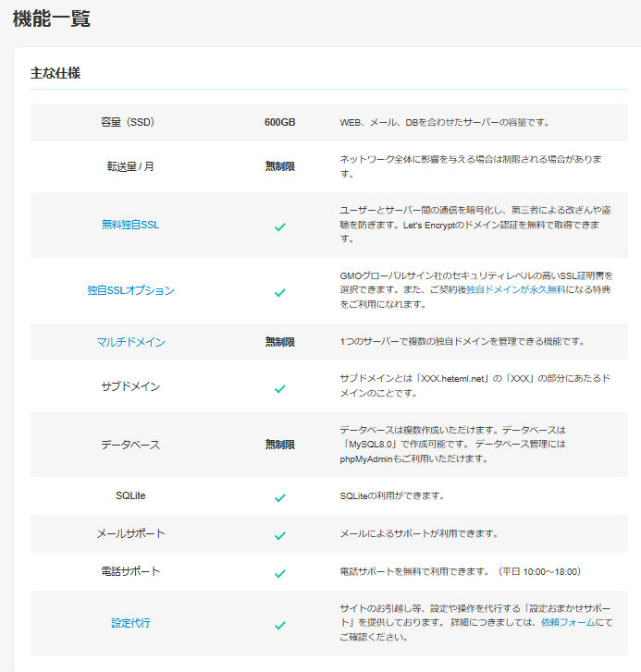This screenshot has height=672, width=641.
Task: Open the 設定代行 link
Action: click(130, 623)
